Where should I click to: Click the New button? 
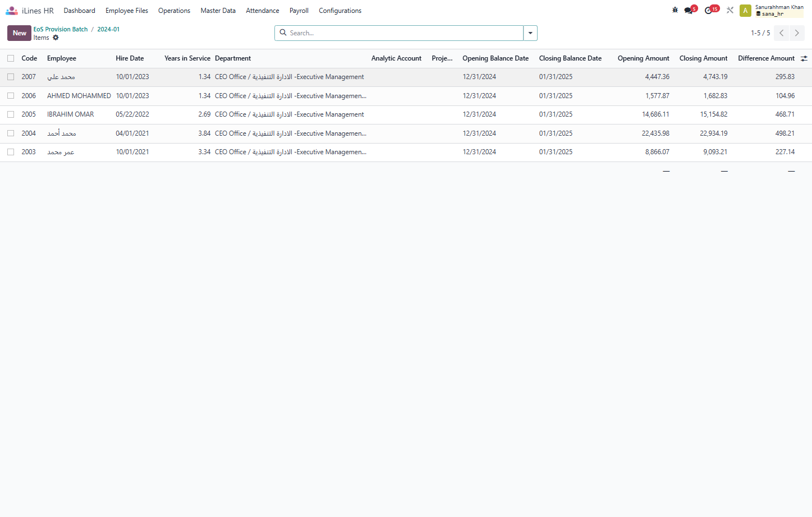[x=20, y=33]
